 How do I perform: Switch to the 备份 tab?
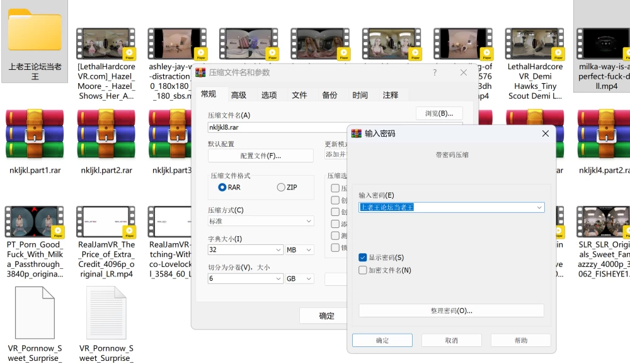pyautogui.click(x=330, y=95)
